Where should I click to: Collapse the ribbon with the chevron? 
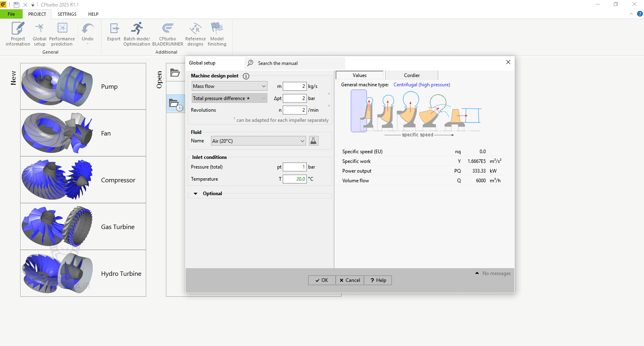pyautogui.click(x=631, y=14)
